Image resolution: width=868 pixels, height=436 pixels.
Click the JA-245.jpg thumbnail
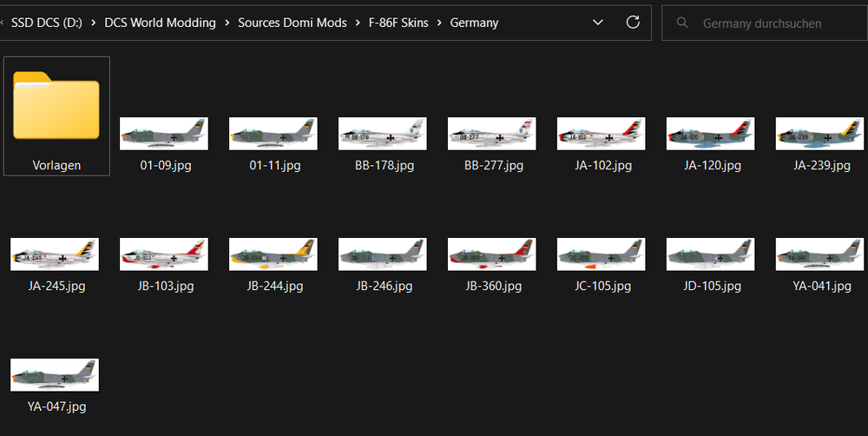(56, 255)
